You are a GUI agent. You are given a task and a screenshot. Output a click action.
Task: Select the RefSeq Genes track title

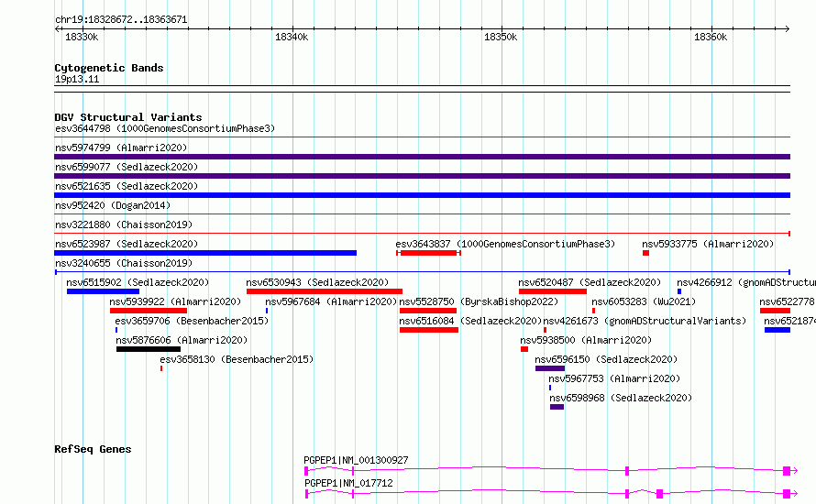pyautogui.click(x=93, y=449)
